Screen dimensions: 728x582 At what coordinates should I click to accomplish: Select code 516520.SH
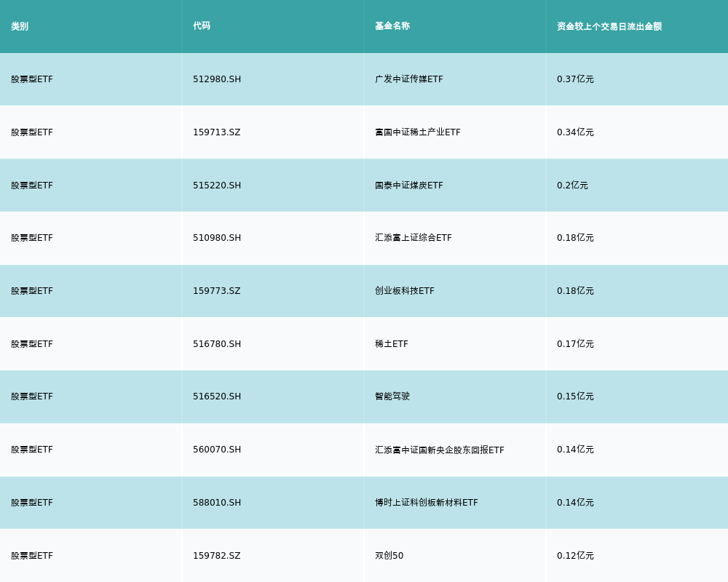pos(217,396)
